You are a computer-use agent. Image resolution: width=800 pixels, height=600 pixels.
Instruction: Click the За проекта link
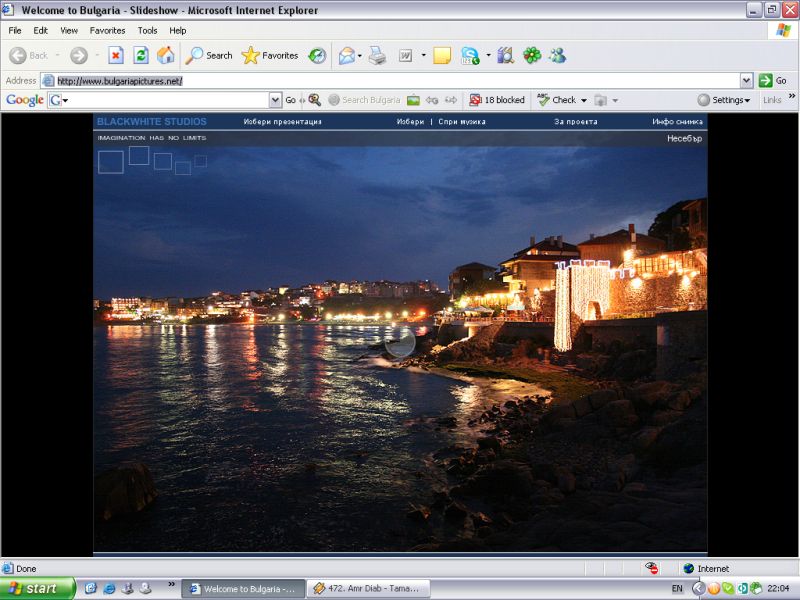(575, 122)
